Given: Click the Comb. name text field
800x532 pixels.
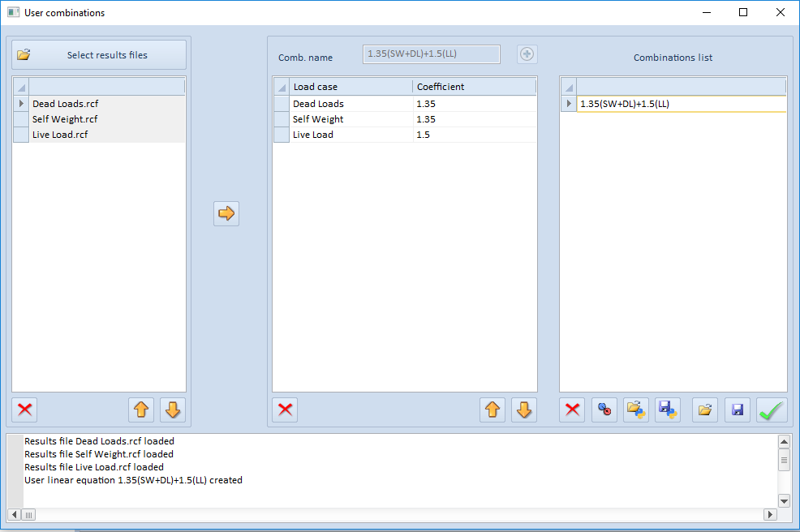Looking at the screenshot, I should [432, 54].
